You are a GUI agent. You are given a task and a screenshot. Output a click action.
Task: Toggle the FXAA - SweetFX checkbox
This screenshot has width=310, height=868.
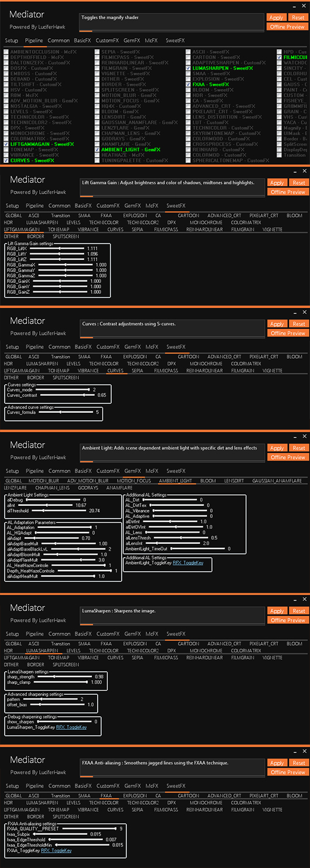(x=188, y=84)
